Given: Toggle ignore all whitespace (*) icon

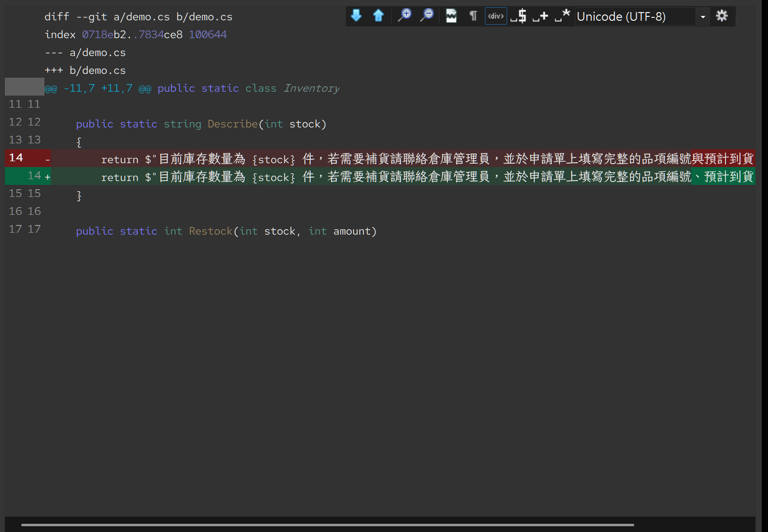Looking at the screenshot, I should pyautogui.click(x=563, y=16).
